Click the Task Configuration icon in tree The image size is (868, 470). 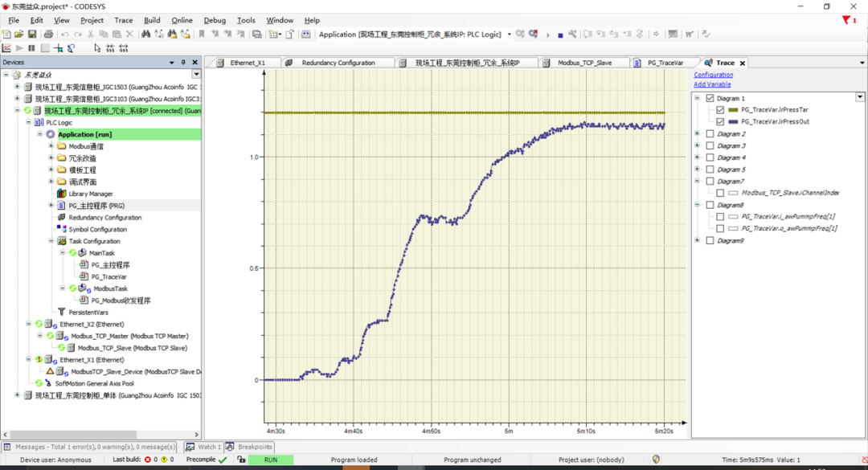pyautogui.click(x=62, y=241)
